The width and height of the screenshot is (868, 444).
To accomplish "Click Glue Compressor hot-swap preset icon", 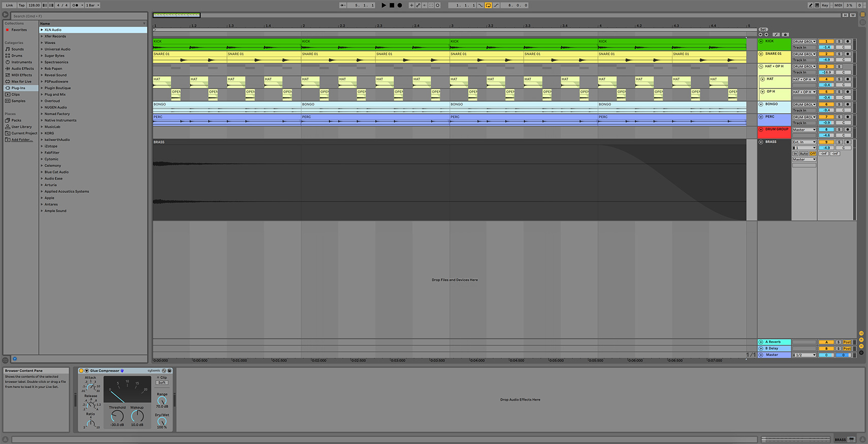I will pyautogui.click(x=164, y=370).
